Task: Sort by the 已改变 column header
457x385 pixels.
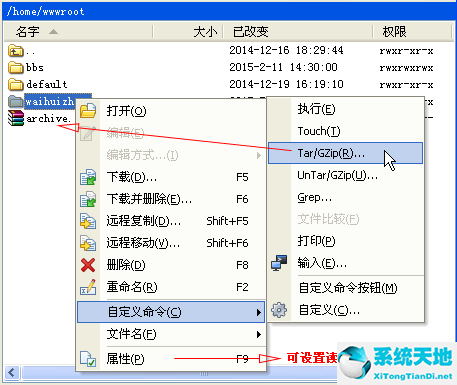Action: click(x=298, y=32)
